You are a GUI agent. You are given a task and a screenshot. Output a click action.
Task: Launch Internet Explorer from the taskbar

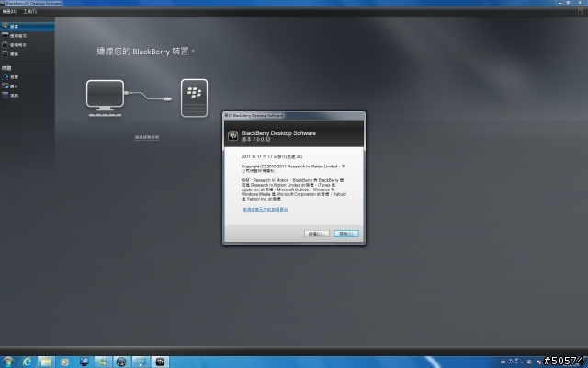click(x=27, y=362)
